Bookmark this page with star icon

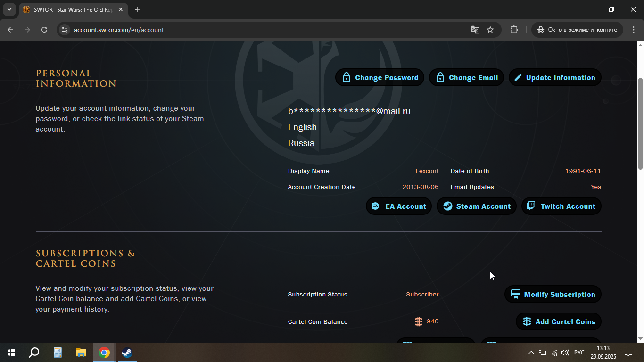click(490, 30)
